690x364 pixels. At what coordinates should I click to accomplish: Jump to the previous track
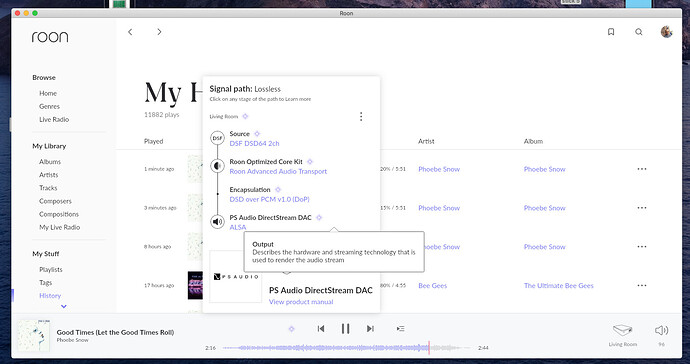(x=321, y=329)
